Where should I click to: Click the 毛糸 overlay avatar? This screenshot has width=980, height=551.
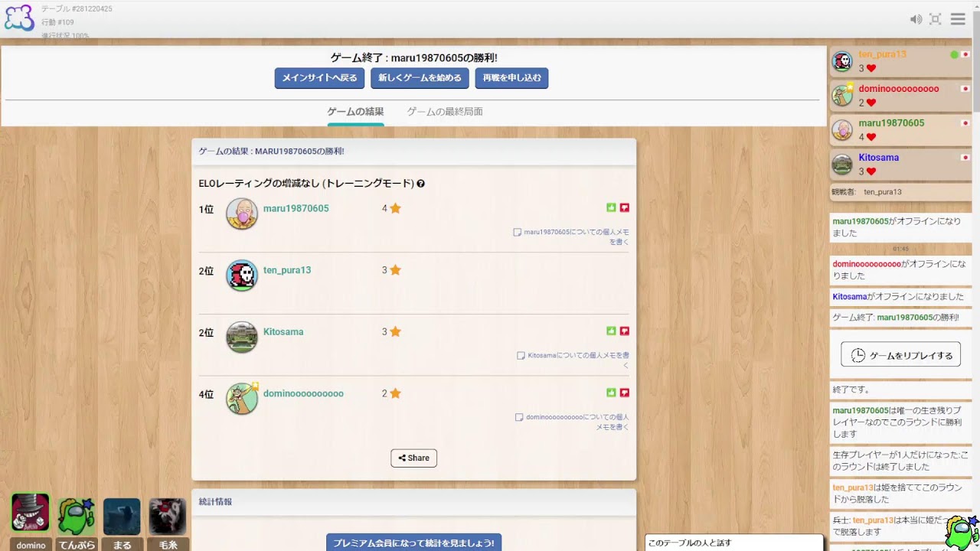coord(168,517)
